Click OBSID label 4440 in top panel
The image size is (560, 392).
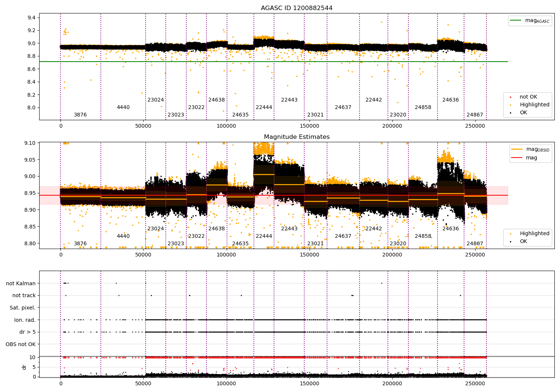click(x=123, y=108)
